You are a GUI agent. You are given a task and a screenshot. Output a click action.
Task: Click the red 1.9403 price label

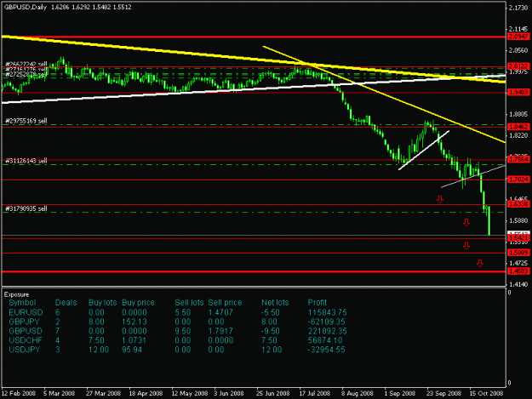pos(518,92)
